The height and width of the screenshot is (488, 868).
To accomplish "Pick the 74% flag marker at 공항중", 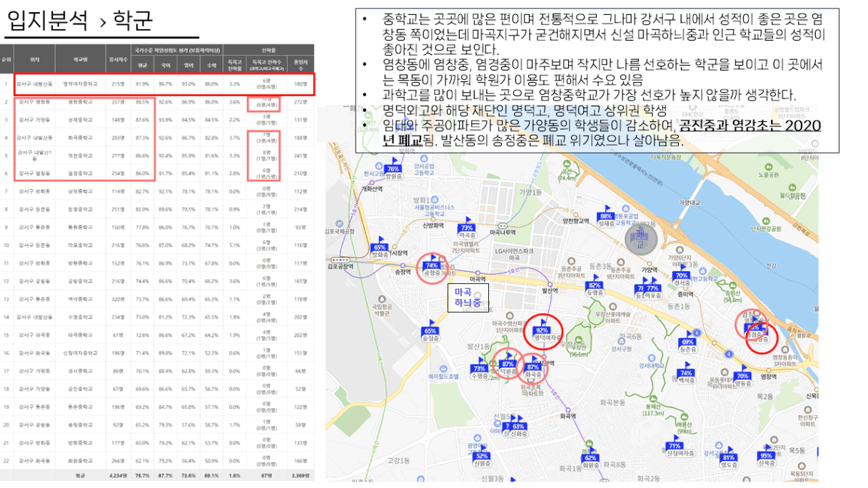I will pos(431,265).
